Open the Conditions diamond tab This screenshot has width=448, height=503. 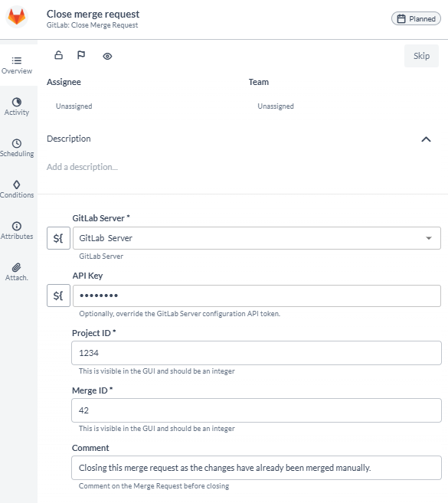click(17, 189)
